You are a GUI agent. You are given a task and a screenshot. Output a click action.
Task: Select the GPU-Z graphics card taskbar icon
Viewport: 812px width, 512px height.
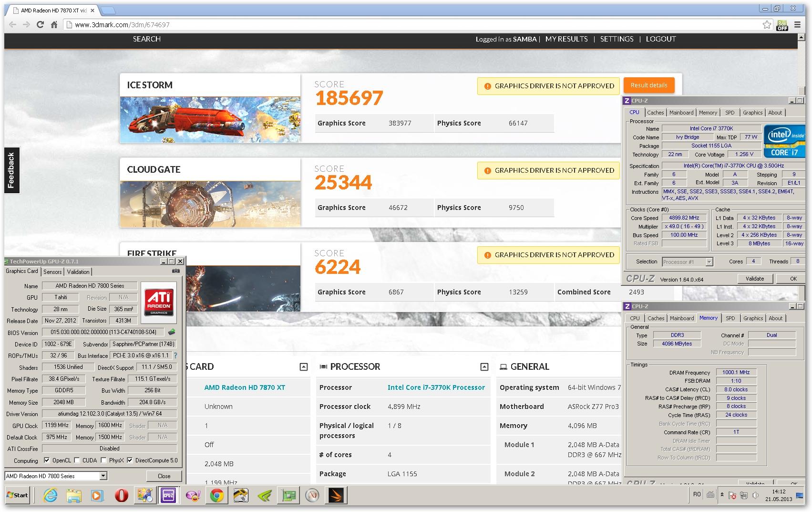tap(288, 496)
